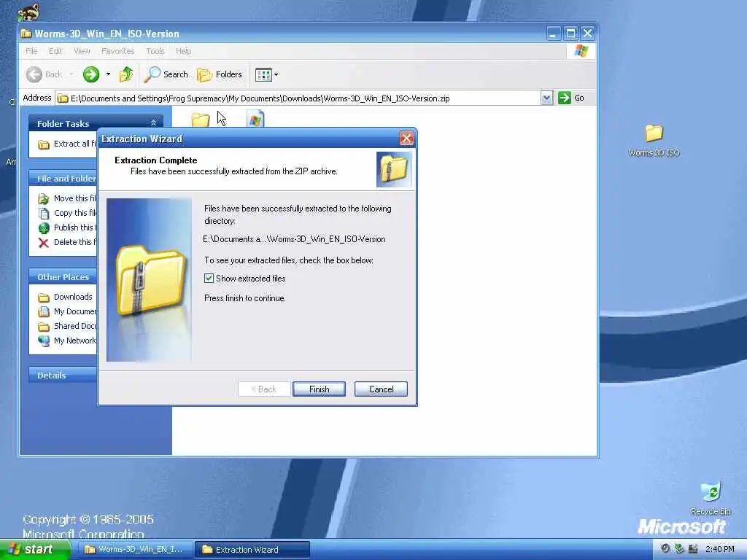Click Finish in Extraction Wizard
This screenshot has height=560, width=747.
click(x=319, y=389)
